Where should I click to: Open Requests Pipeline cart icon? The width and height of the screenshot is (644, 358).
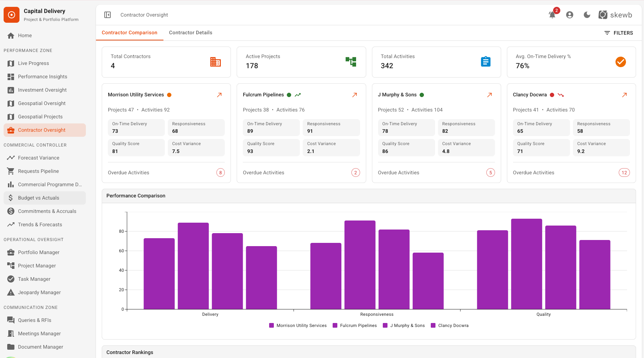tap(11, 171)
